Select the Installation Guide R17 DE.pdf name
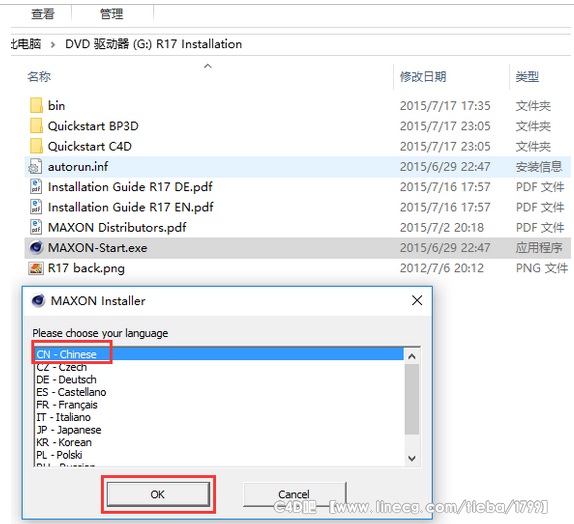Screen dimensions: 574x524 pyautogui.click(x=130, y=187)
